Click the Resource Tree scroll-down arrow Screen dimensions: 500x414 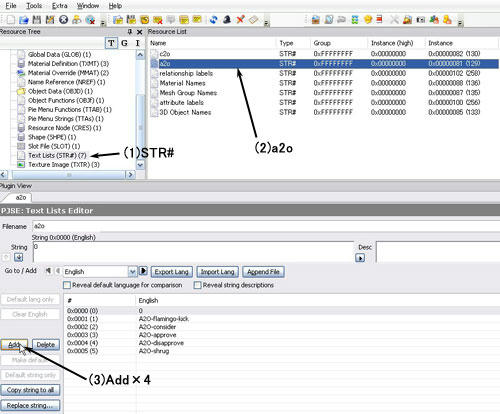pyautogui.click(x=140, y=165)
